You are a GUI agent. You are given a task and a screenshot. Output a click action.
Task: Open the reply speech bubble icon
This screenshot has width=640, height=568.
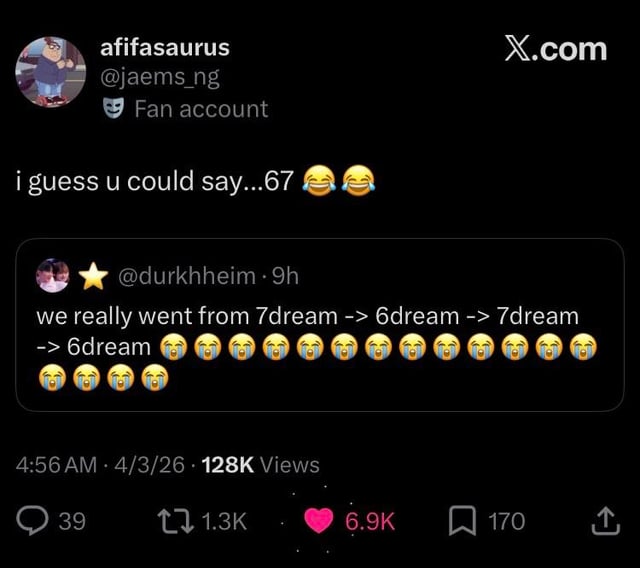[32, 520]
